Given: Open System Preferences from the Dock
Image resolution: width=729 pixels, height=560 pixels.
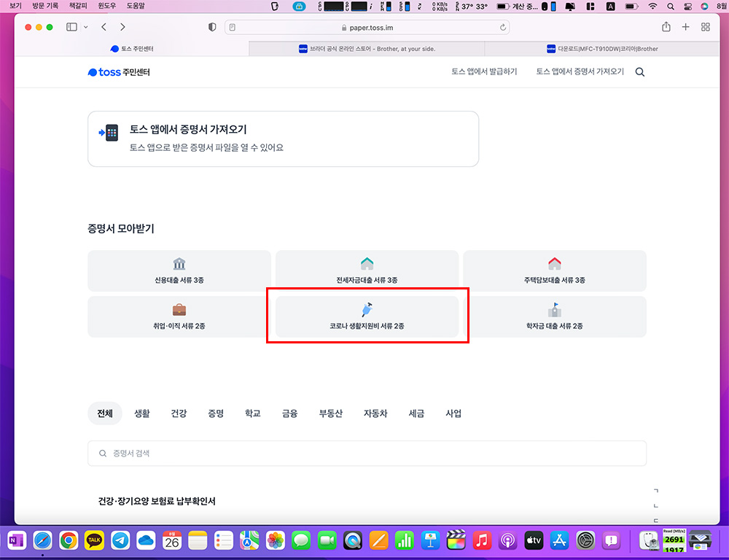Looking at the screenshot, I should click(585, 540).
